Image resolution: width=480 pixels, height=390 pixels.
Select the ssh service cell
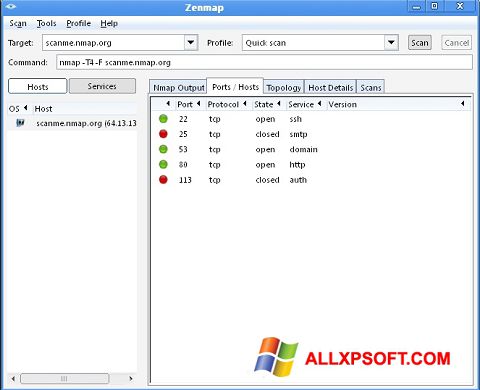coord(296,119)
